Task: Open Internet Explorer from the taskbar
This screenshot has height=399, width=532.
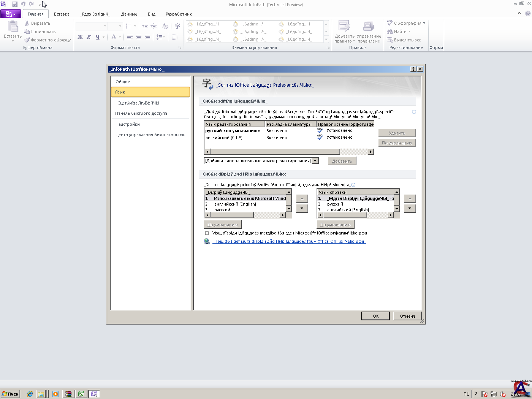Action: click(30, 394)
